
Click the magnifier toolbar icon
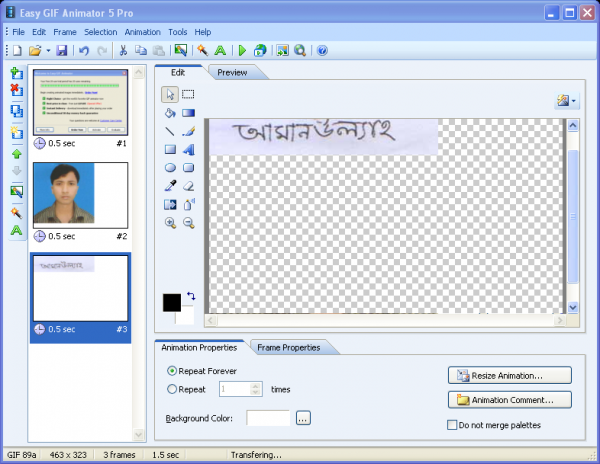coord(300,50)
